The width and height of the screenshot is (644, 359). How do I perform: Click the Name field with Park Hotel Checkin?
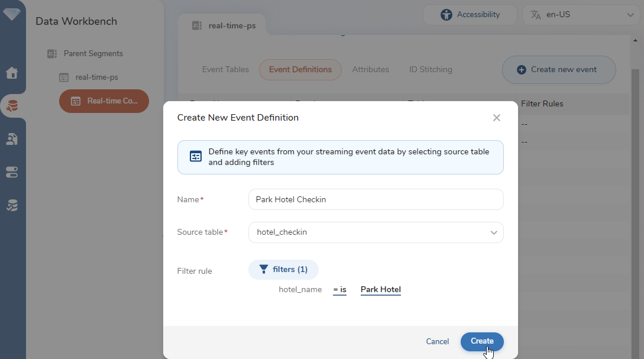[x=376, y=200]
